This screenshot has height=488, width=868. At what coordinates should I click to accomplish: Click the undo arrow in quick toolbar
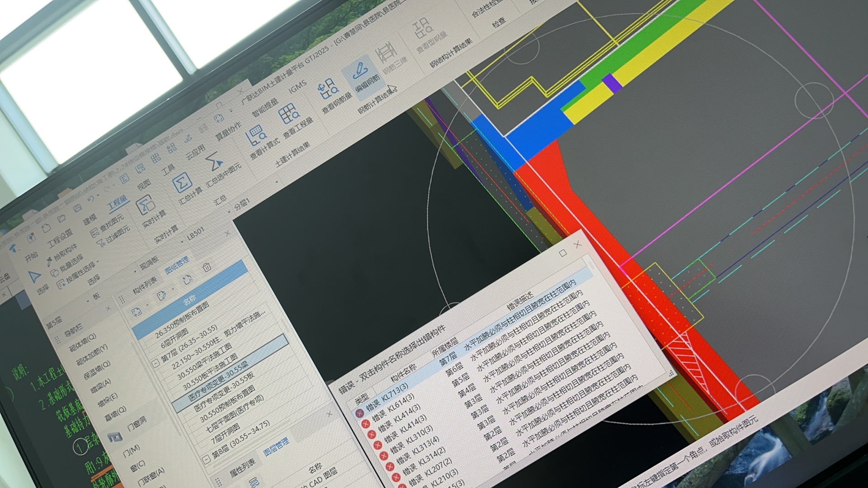[x=91, y=199]
